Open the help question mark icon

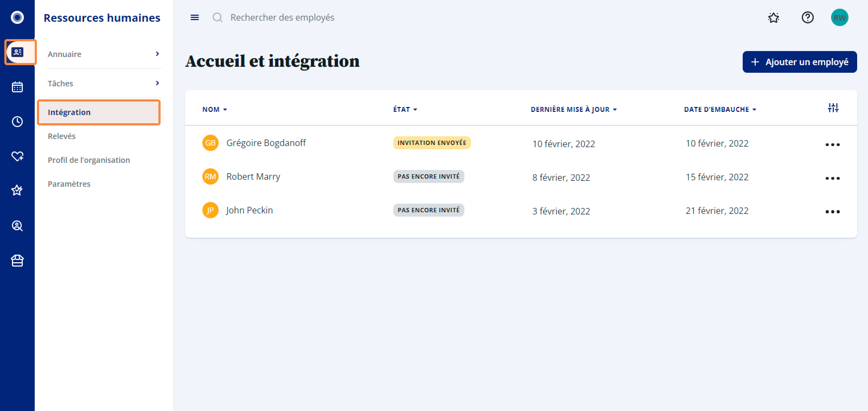(808, 17)
